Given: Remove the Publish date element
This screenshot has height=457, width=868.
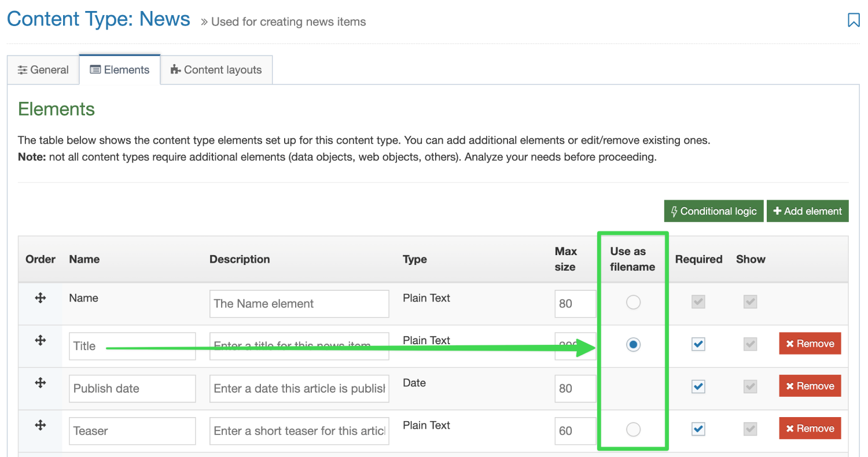Looking at the screenshot, I should (810, 386).
